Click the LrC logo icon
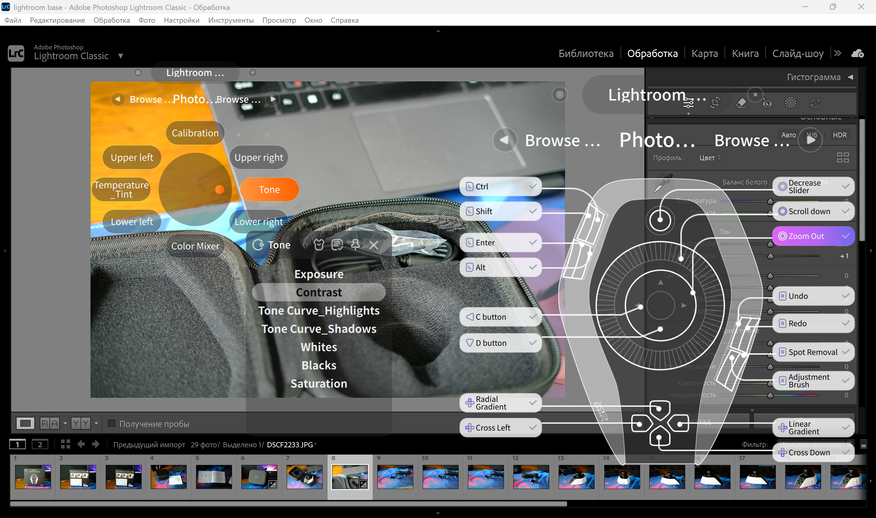Image resolution: width=876 pixels, height=518 pixels. point(16,53)
